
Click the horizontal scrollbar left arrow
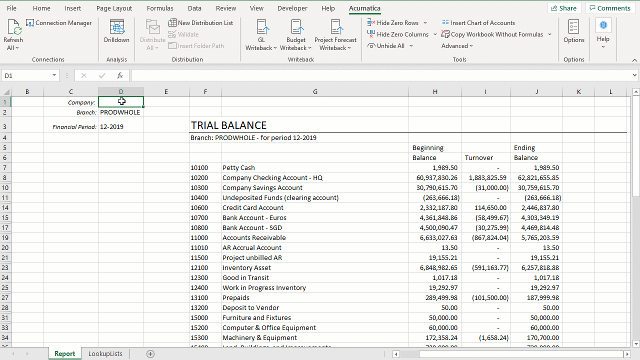click(x=396, y=354)
